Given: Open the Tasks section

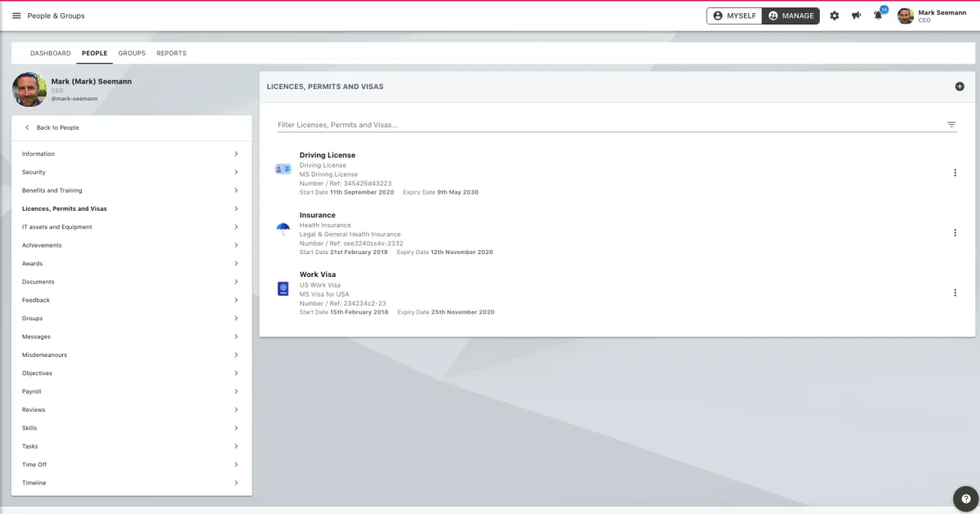Looking at the screenshot, I should tap(131, 446).
